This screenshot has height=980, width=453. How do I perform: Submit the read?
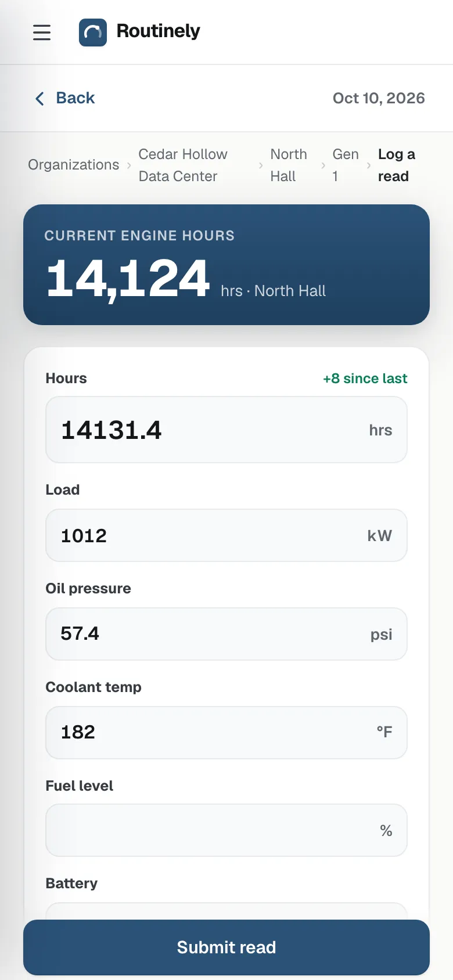click(x=227, y=947)
